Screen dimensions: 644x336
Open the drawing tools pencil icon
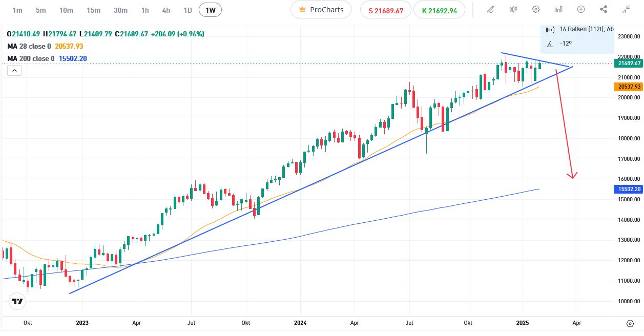coord(491,9)
